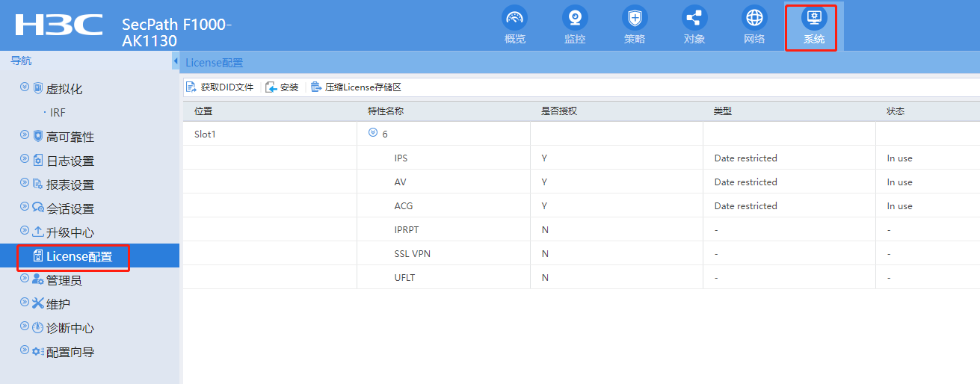Viewport: 980px width, 384px height.
Task: Click the 导航 panel header
Action: [x=21, y=61]
